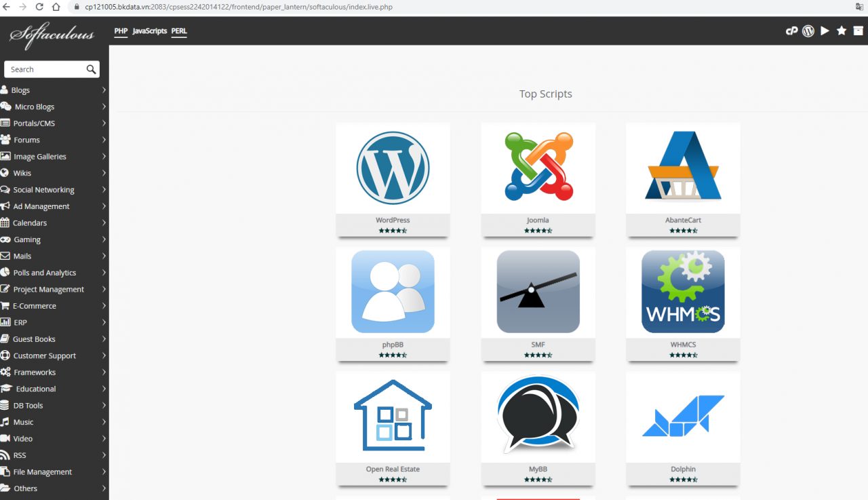
Task: Click the Forums category icon
Action: pos(5,140)
